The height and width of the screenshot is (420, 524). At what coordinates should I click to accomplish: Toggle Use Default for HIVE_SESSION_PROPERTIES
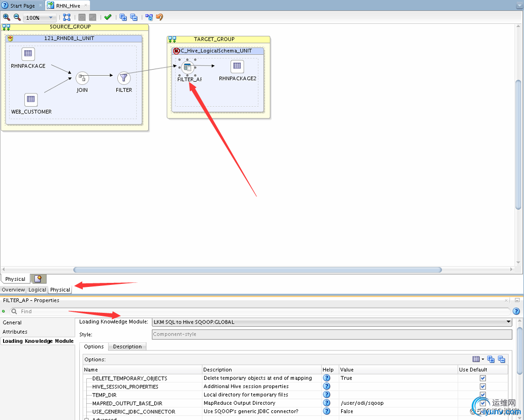tap(482, 386)
